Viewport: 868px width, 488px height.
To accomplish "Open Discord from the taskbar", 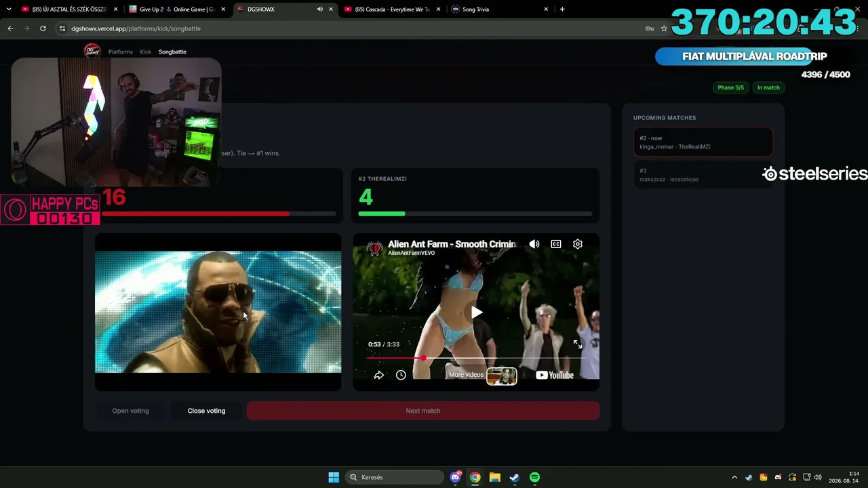I will [456, 477].
